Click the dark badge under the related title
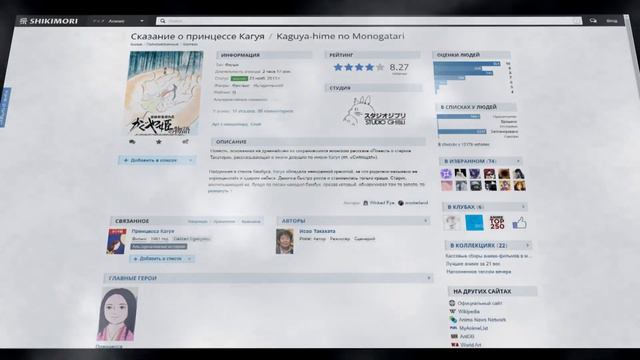 coord(159,247)
